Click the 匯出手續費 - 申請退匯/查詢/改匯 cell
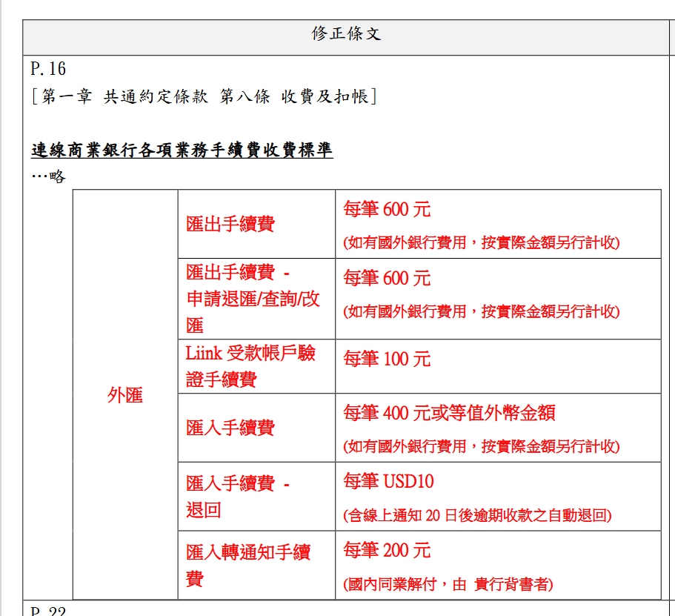Image resolution: width=675 pixels, height=616 pixels. coord(253,299)
